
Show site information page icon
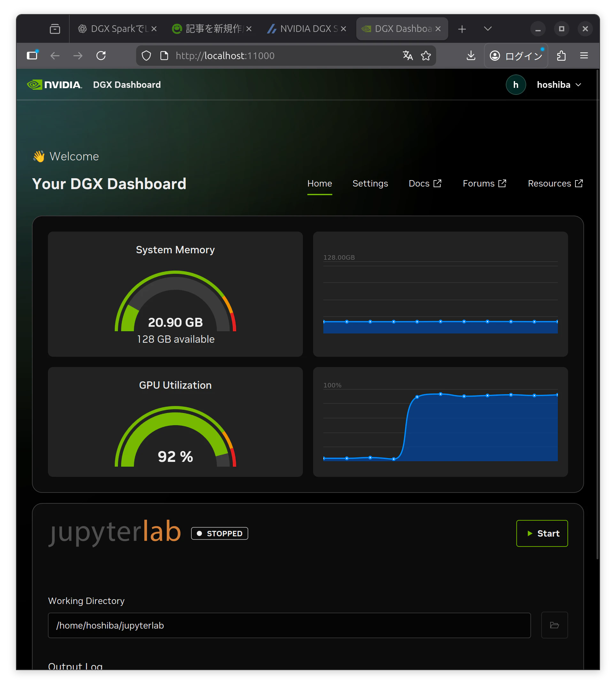pyautogui.click(x=164, y=56)
